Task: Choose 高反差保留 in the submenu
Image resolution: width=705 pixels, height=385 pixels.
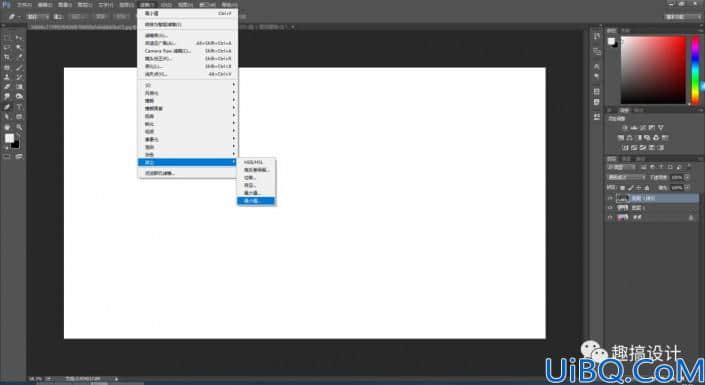Action: [256, 170]
